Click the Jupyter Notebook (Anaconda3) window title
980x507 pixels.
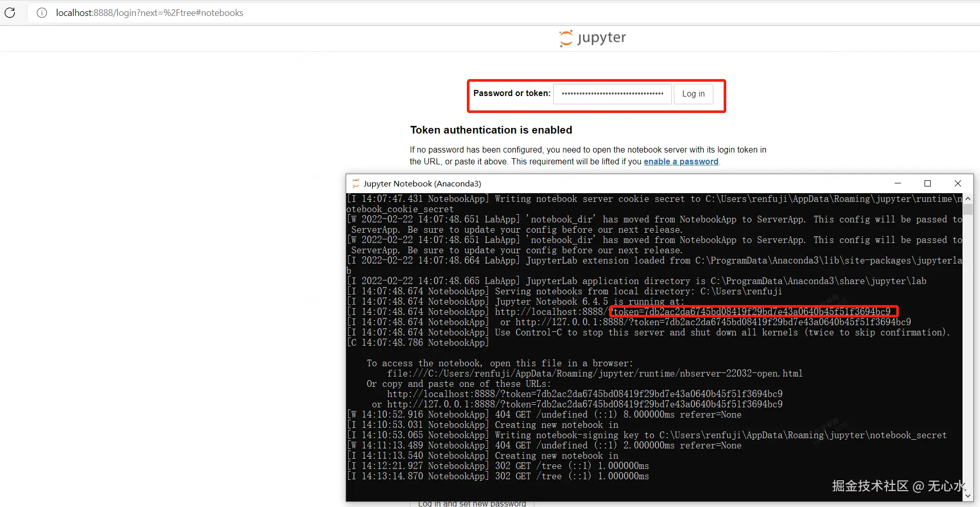422,183
